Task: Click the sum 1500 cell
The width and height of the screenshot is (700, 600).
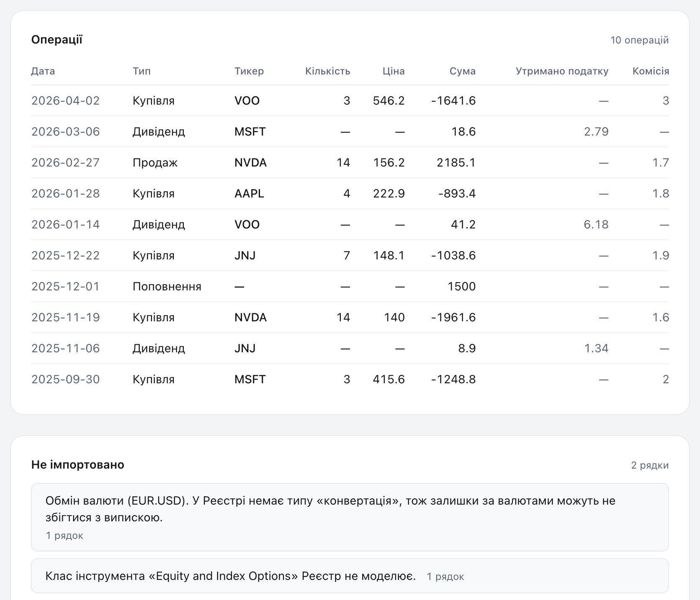Action: pos(462,287)
